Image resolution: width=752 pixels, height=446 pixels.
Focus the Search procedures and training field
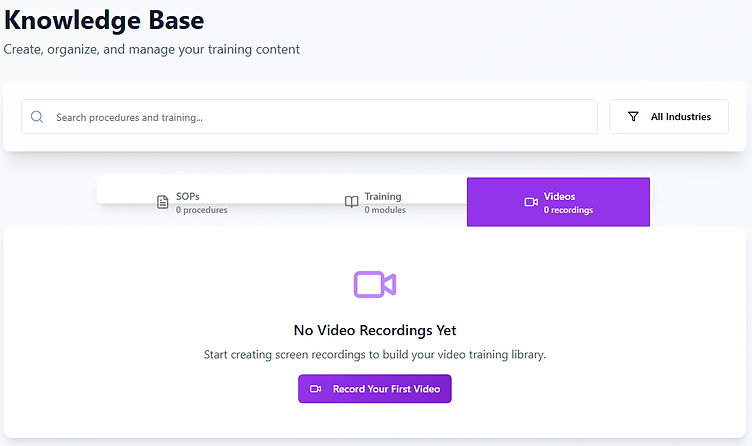pos(320,117)
